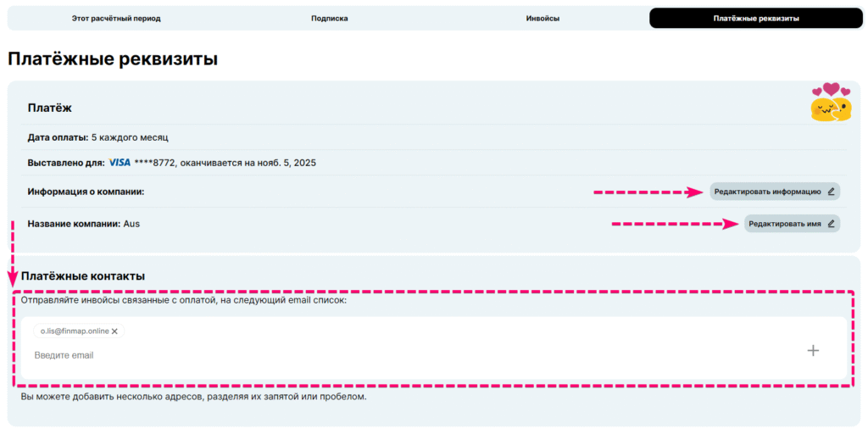Click the company name value Aus
The image size is (868, 434).
[x=131, y=224]
